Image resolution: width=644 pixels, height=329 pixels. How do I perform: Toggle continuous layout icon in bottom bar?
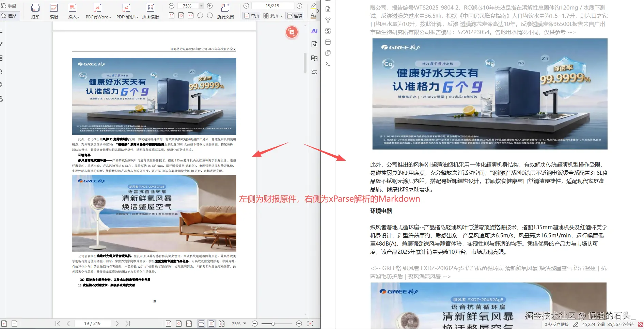click(201, 324)
